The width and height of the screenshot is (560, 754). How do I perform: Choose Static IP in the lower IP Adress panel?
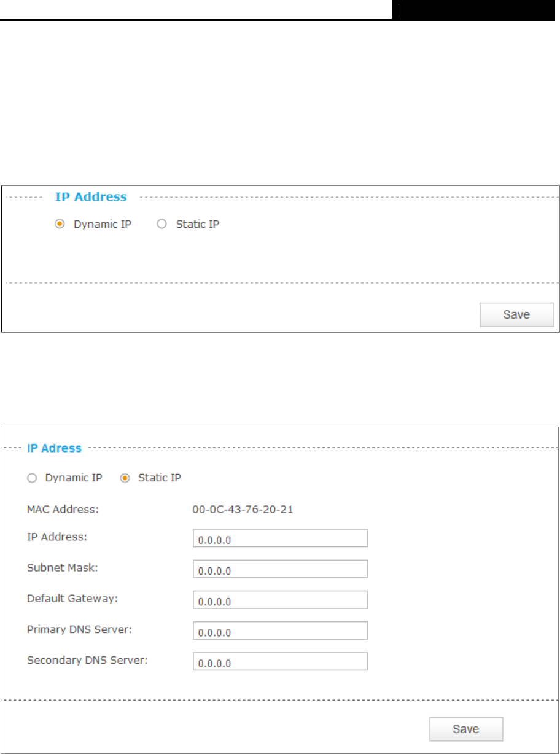pos(125,478)
